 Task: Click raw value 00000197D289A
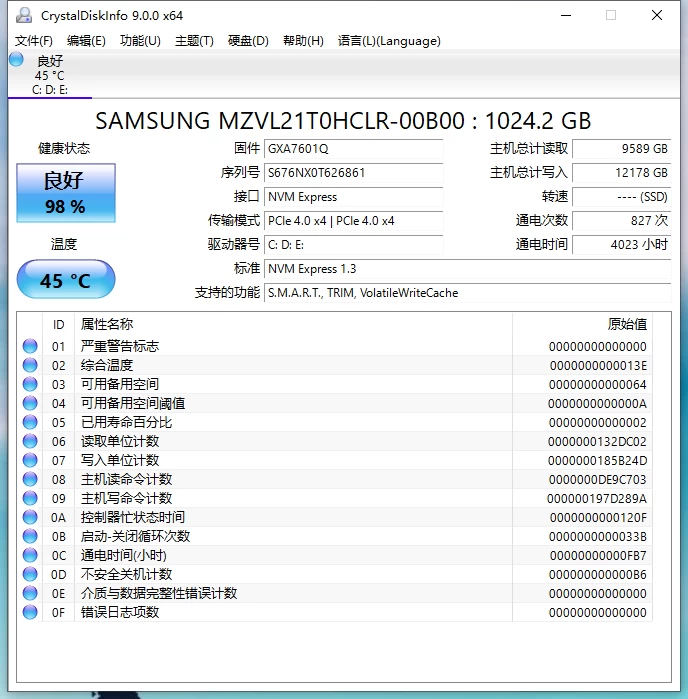click(597, 499)
